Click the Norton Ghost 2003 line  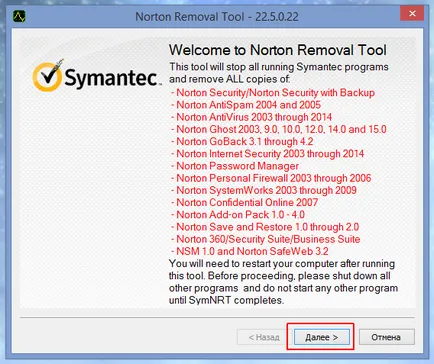(x=279, y=129)
